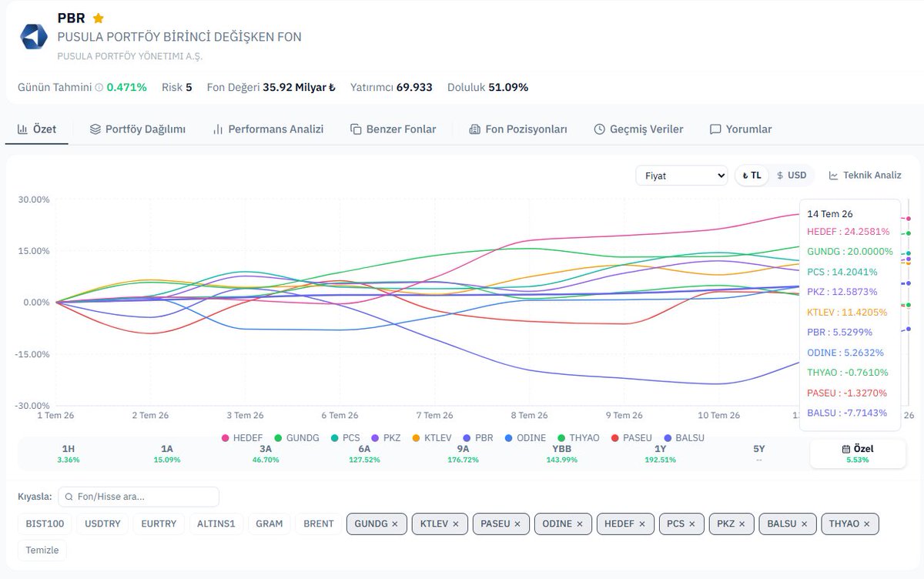The height and width of the screenshot is (579, 924).
Task: Select the 1Y time range
Action: click(x=660, y=453)
